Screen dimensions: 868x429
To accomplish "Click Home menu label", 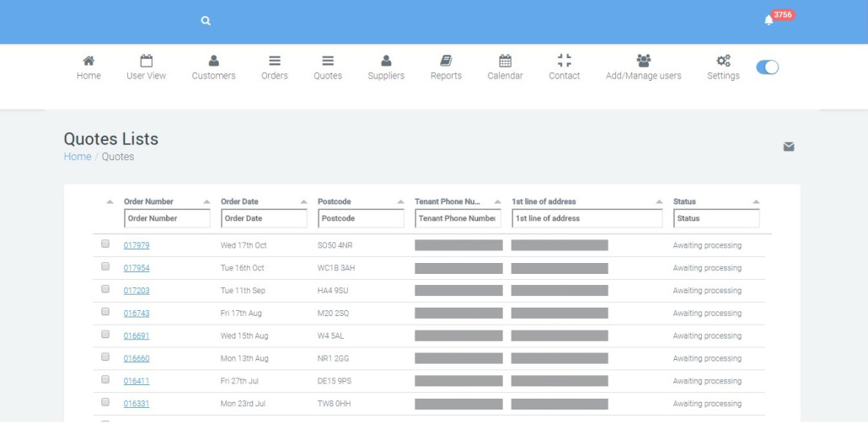I will (x=88, y=76).
